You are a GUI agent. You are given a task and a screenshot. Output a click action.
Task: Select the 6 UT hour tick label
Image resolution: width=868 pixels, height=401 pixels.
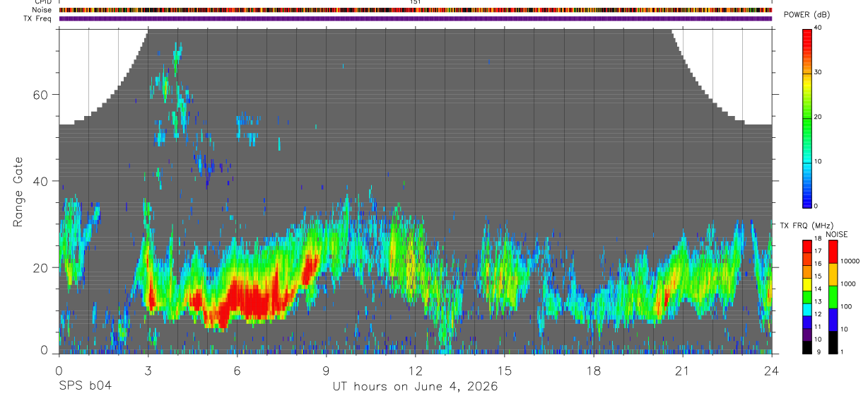coord(237,371)
